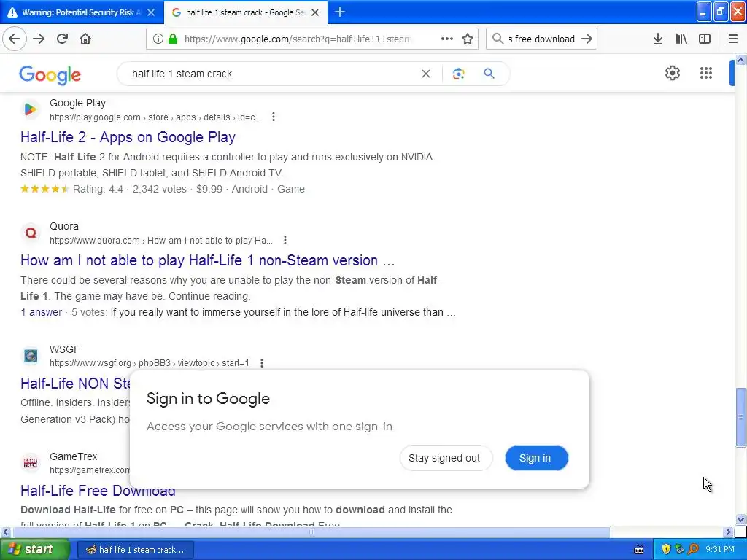Click the blue Sign in button
Image resolution: width=747 pixels, height=560 pixels.
coord(536,458)
